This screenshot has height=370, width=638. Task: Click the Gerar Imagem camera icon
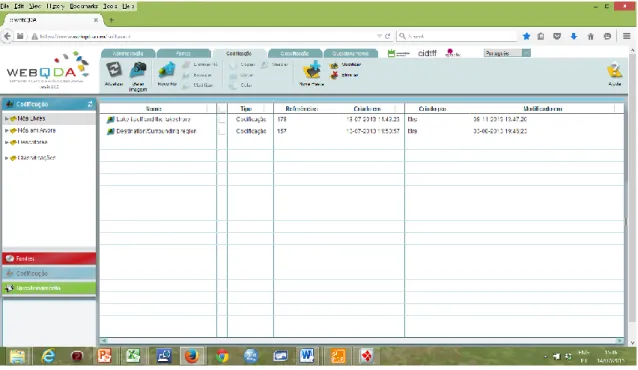click(138, 70)
